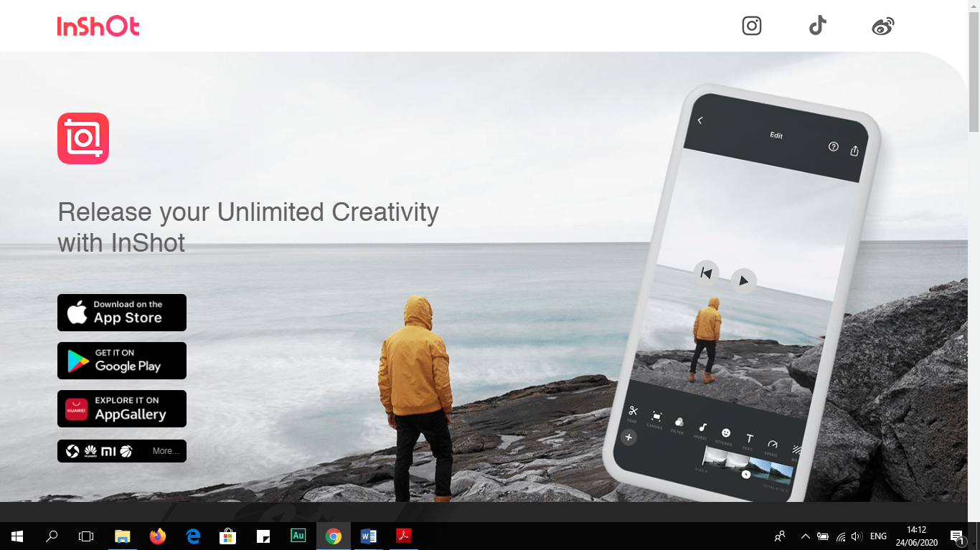
Task: Click the skip-to-start button on phone mockup
Action: click(706, 272)
